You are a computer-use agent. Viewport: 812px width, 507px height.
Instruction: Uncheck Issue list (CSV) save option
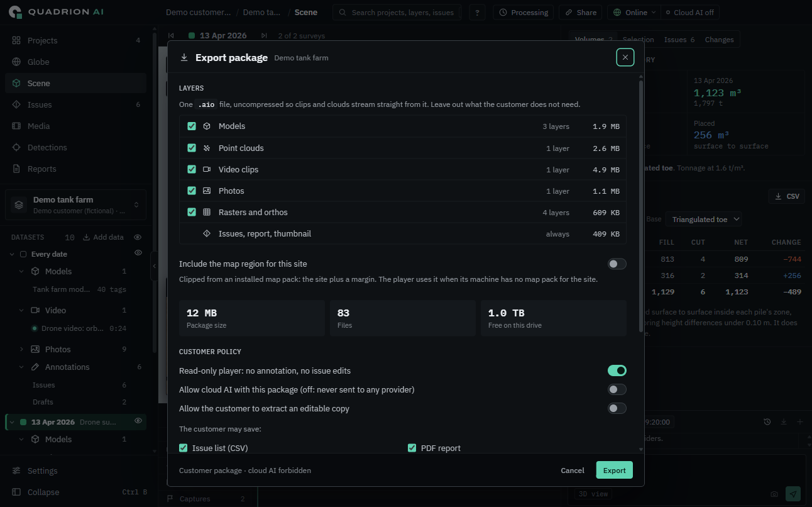(184, 448)
